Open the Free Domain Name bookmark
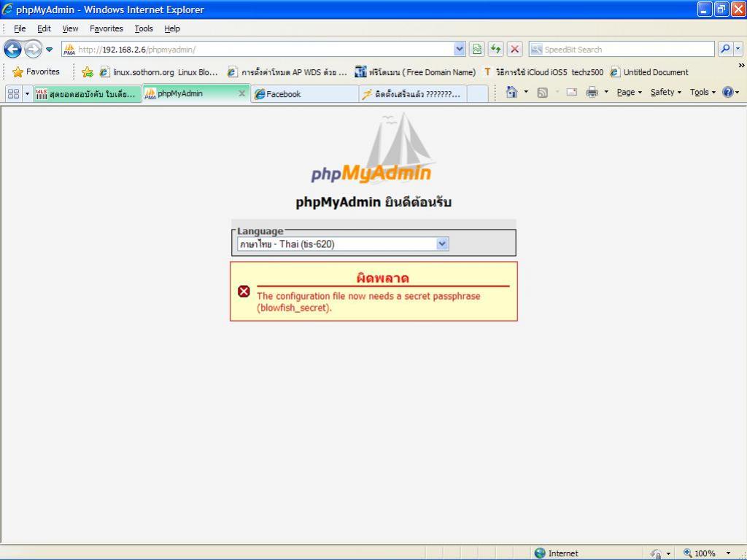Viewport: 747px width, 560px height. coord(415,72)
